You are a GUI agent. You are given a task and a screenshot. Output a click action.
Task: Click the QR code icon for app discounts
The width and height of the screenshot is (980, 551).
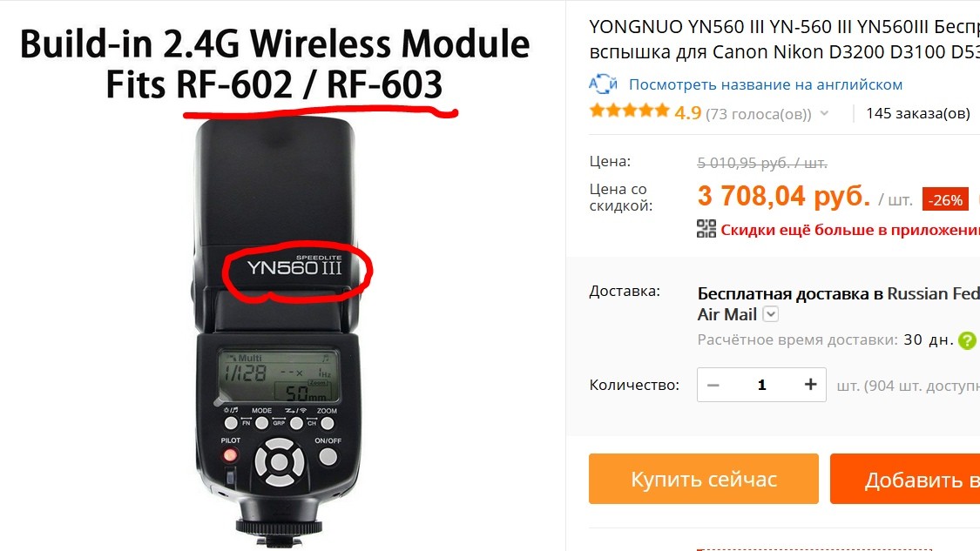(x=706, y=229)
